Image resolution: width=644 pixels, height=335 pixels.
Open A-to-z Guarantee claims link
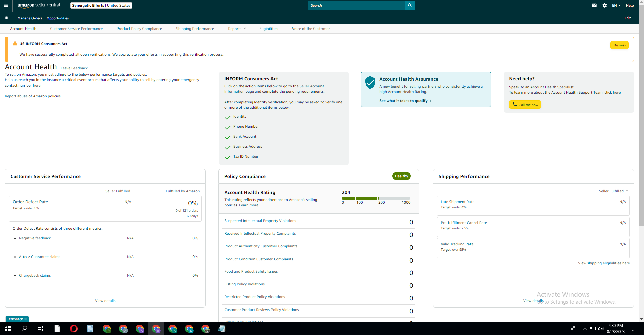pos(40,257)
